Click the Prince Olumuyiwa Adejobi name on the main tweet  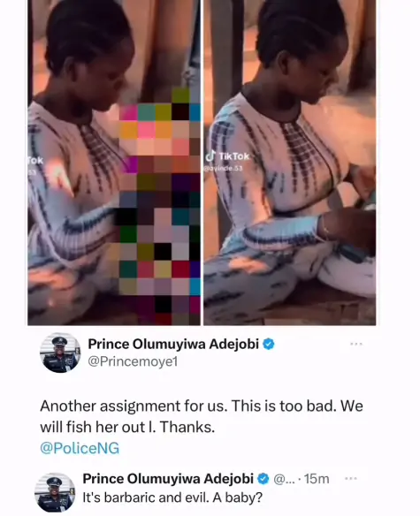(x=173, y=345)
